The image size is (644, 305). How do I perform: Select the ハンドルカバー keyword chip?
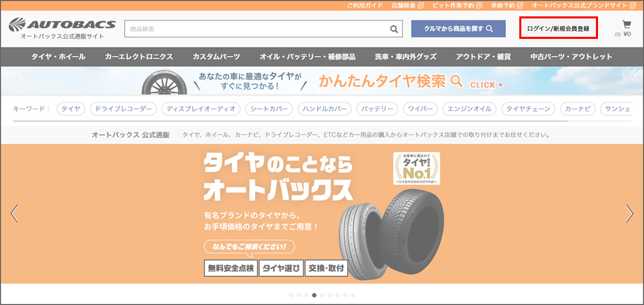[x=325, y=109]
